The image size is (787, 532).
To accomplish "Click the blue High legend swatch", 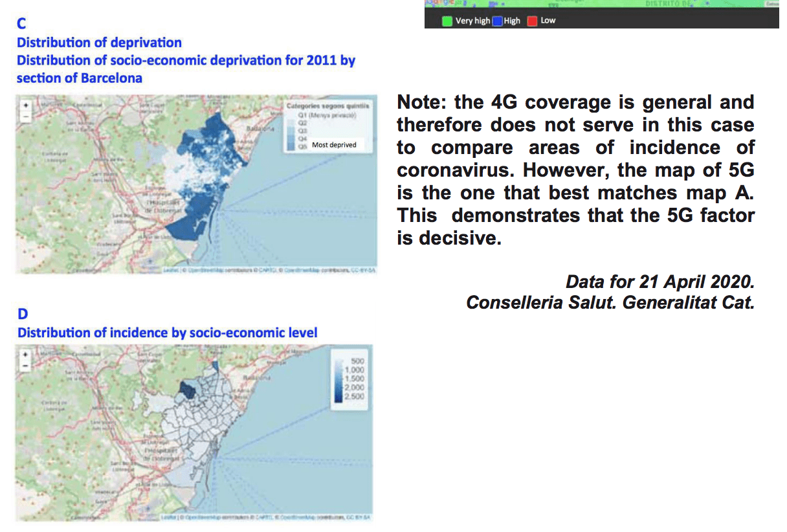I will pyautogui.click(x=497, y=21).
